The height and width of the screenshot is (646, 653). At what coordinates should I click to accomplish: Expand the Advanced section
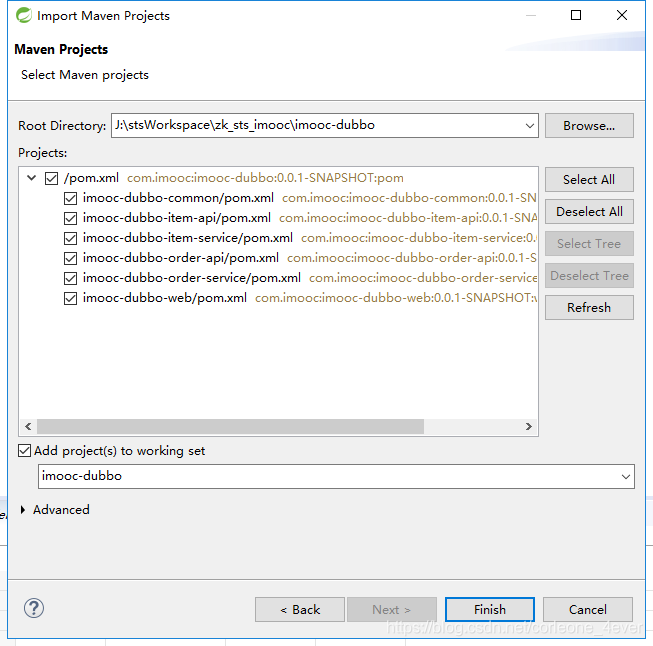click(23, 509)
